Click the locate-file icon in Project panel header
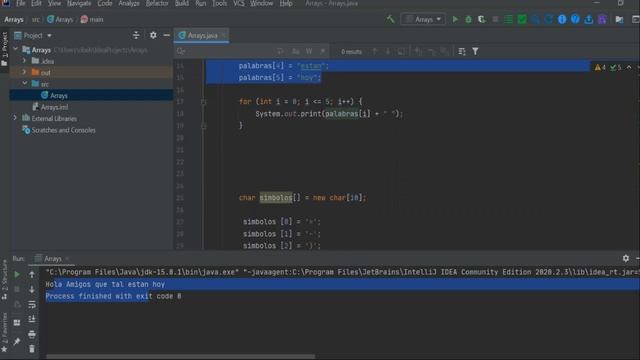 point(136,36)
